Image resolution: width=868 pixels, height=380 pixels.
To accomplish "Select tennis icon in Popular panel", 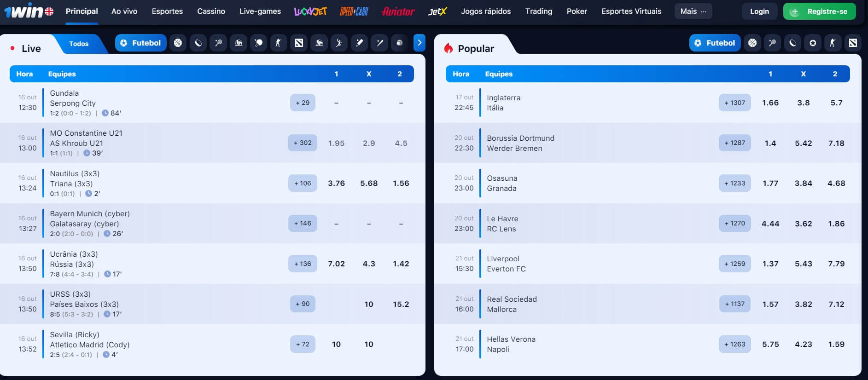I will [772, 43].
